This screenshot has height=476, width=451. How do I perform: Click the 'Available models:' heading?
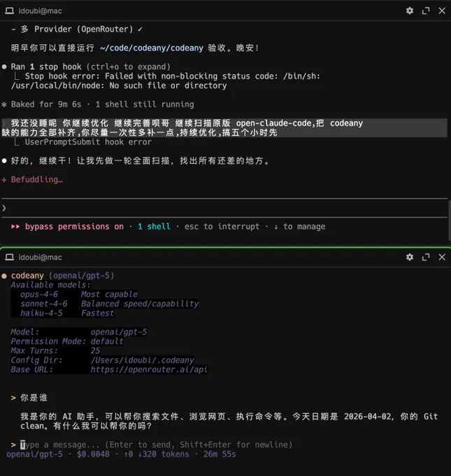[50, 285]
